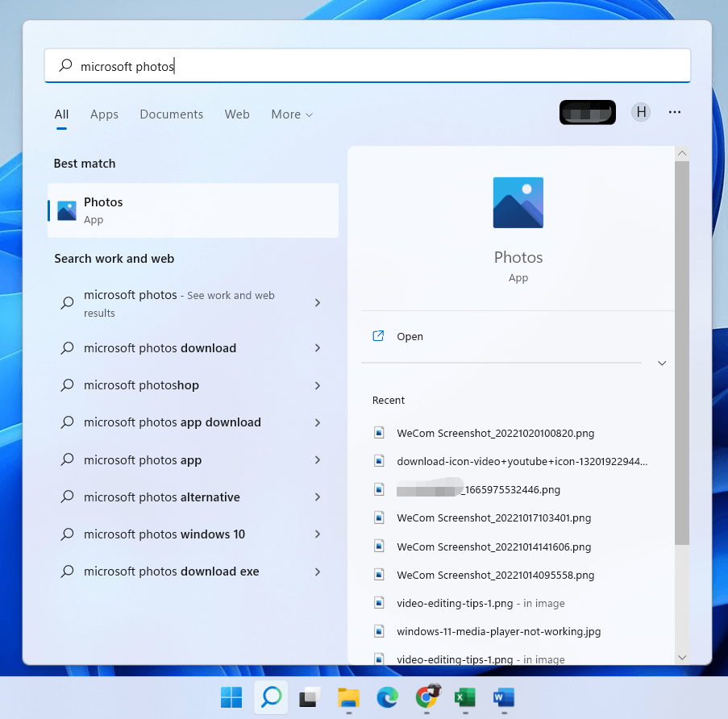Launch File Explorer from the taskbar
728x719 pixels.
(348, 697)
